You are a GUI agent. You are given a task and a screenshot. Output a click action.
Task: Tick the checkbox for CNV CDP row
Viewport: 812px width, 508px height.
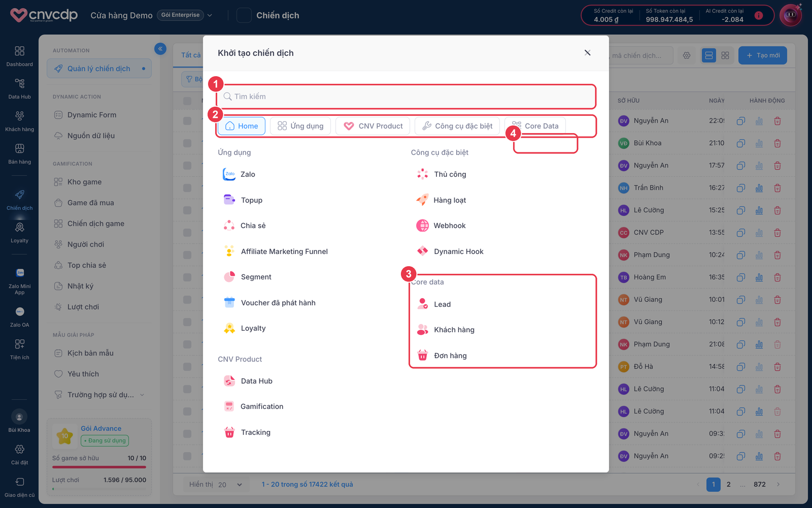click(187, 233)
